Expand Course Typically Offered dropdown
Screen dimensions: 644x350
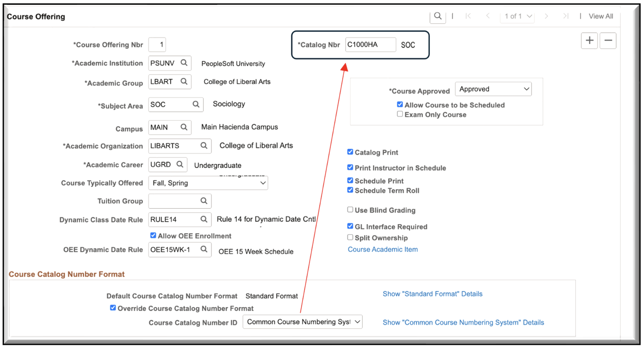(208, 183)
